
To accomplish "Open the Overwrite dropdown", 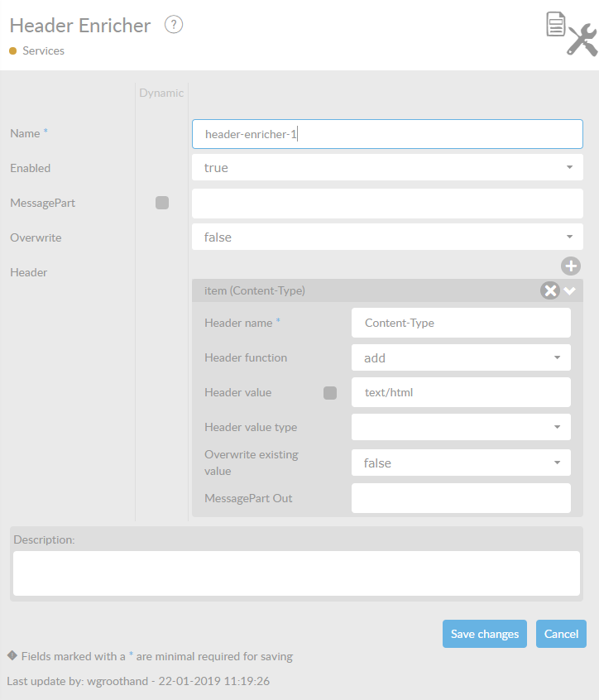I will tap(387, 237).
